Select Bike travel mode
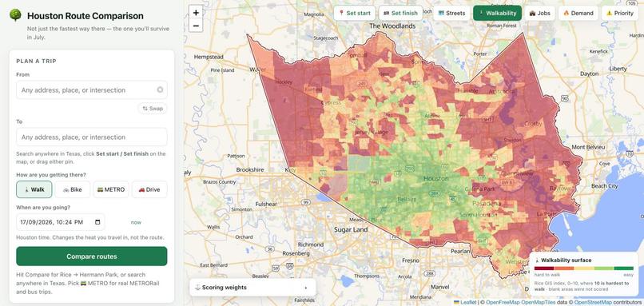The width and height of the screenshot is (644, 306). (x=72, y=189)
